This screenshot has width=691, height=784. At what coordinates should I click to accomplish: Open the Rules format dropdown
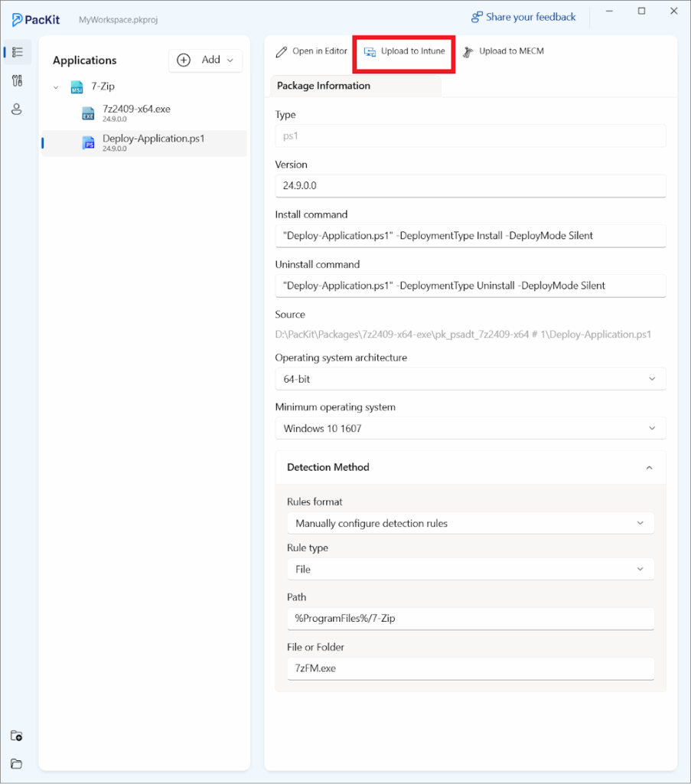tap(470, 524)
